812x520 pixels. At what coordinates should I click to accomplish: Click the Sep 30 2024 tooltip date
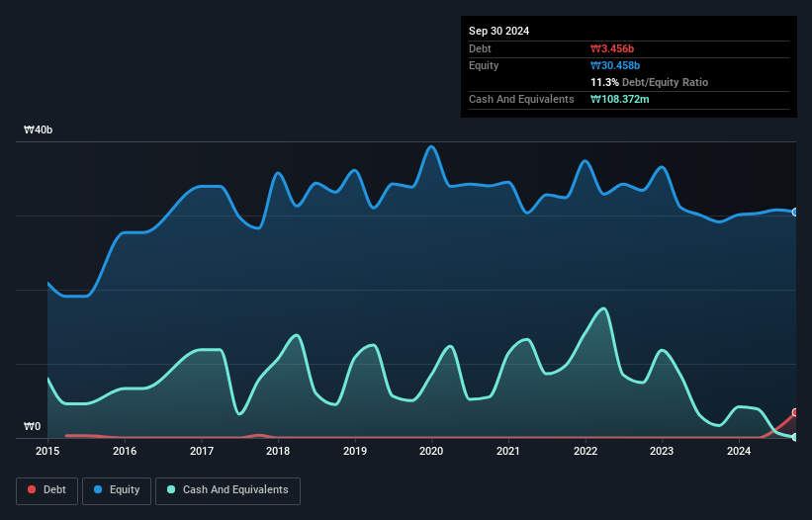point(498,31)
